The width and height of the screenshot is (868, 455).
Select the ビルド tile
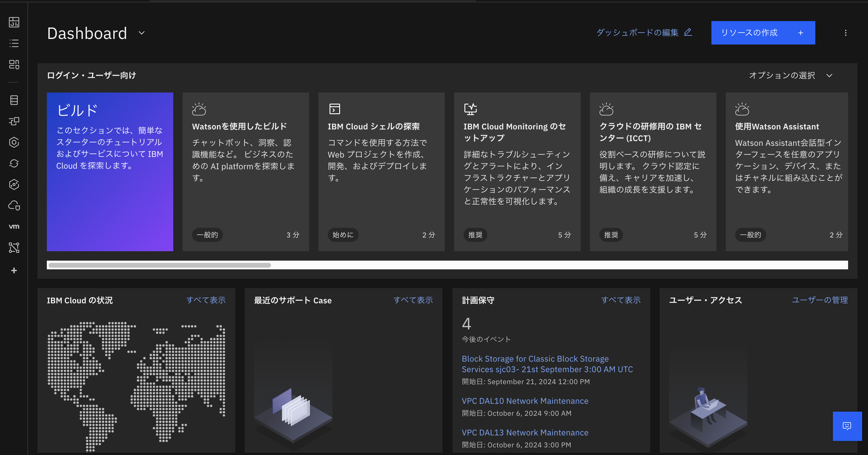point(110,172)
